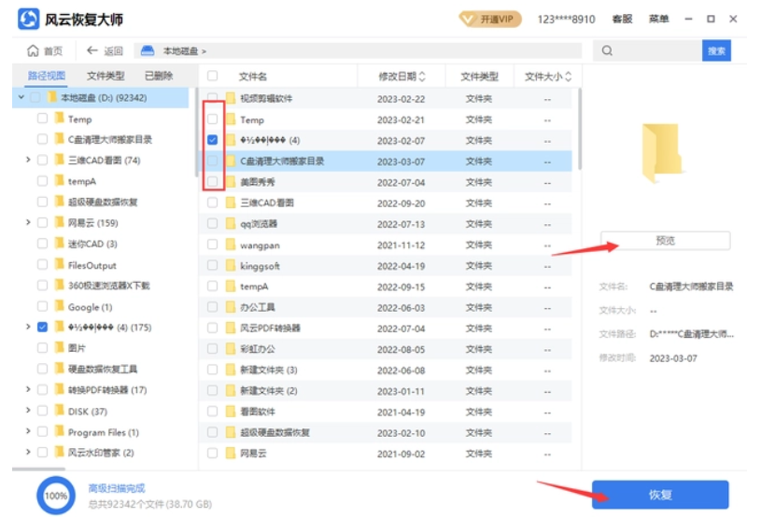The height and width of the screenshot is (532, 761).
Task: Click the file list vertical scrollbar
Action: pos(579,129)
